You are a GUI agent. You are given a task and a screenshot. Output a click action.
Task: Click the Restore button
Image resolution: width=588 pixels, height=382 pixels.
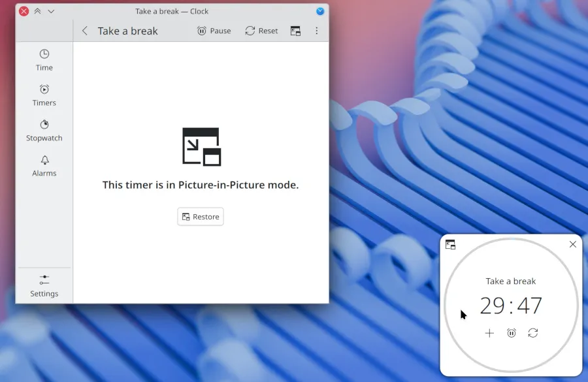click(x=201, y=217)
